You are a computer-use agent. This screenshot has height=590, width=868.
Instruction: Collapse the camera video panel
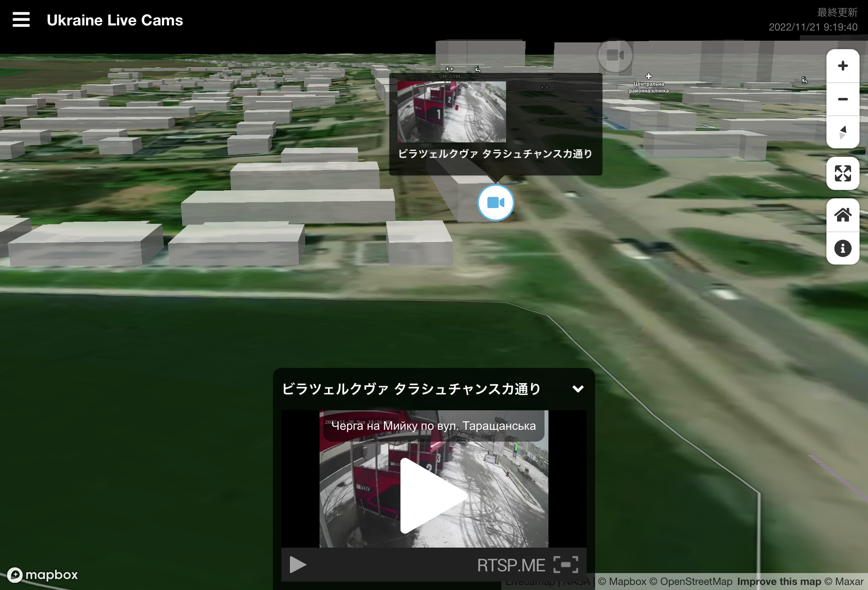click(578, 389)
